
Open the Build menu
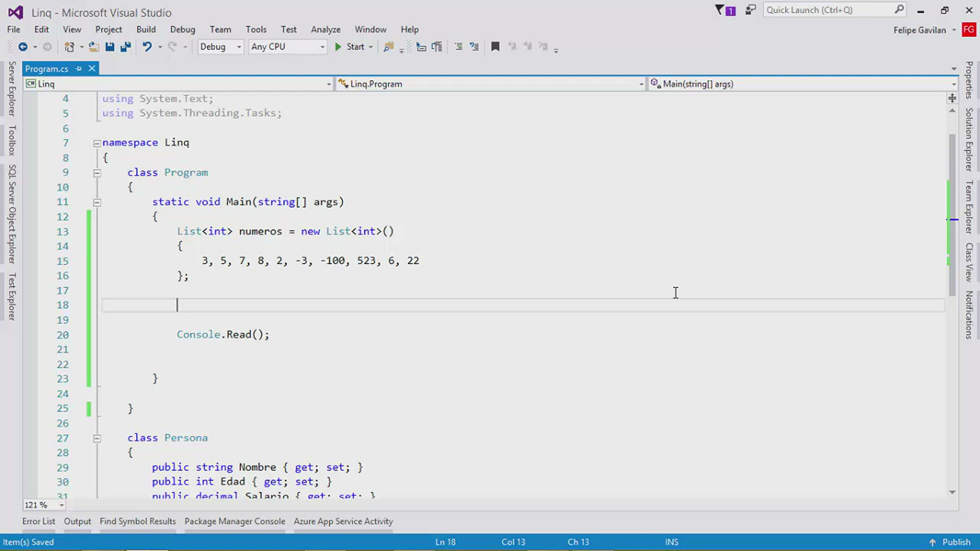pyautogui.click(x=146, y=30)
